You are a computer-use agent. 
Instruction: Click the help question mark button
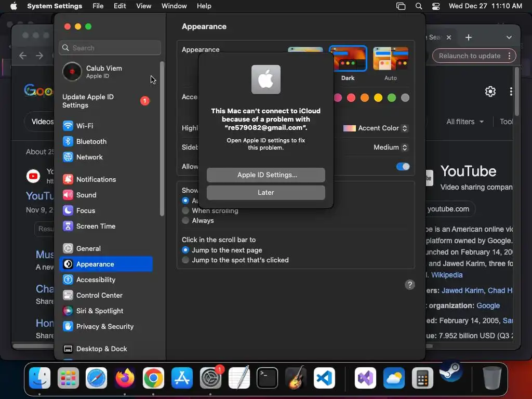[410, 285]
